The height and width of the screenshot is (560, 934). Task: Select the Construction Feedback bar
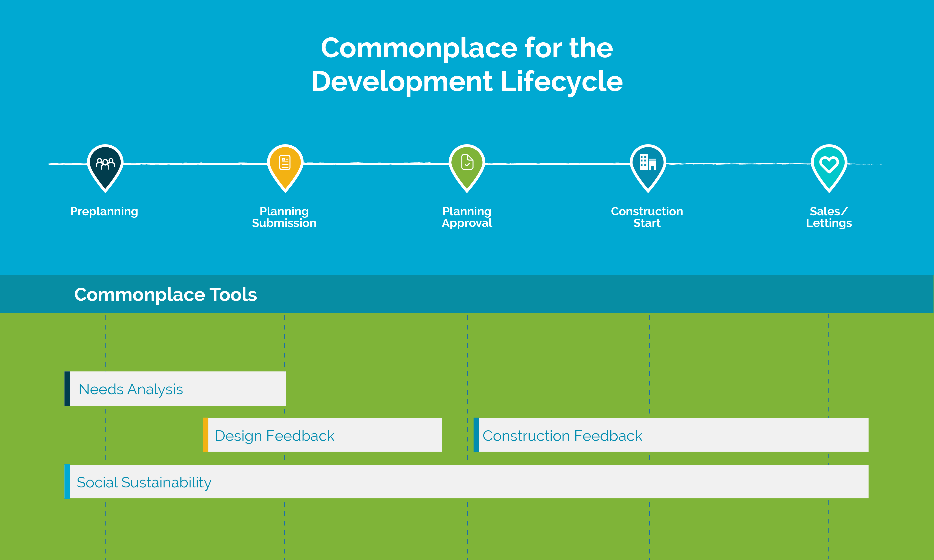pyautogui.click(x=671, y=435)
